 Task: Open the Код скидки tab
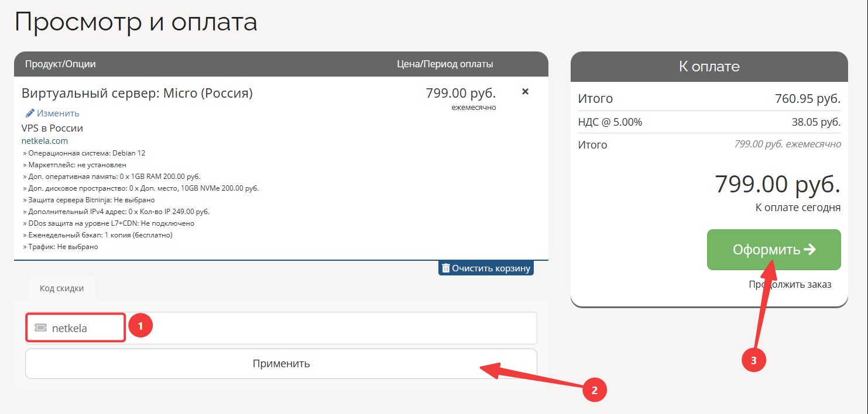pos(61,288)
